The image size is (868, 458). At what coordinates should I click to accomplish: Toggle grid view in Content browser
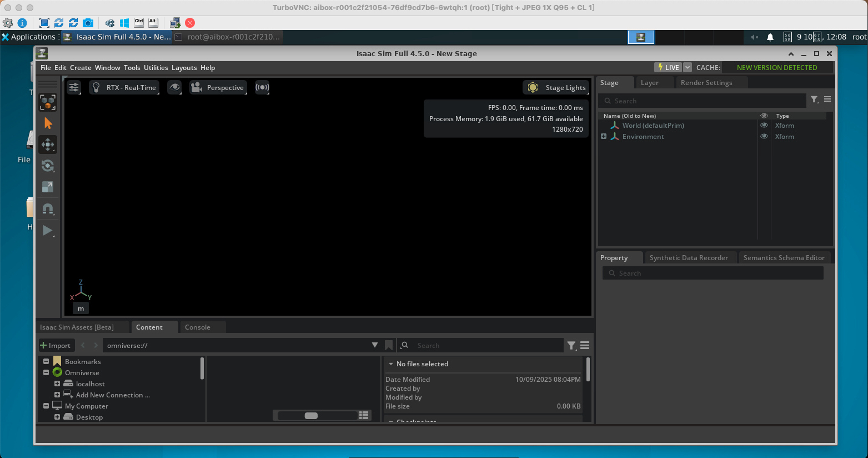tap(364, 415)
